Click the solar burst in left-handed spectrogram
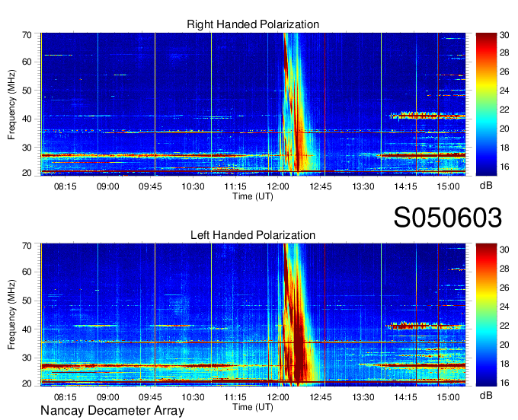 click(297, 315)
